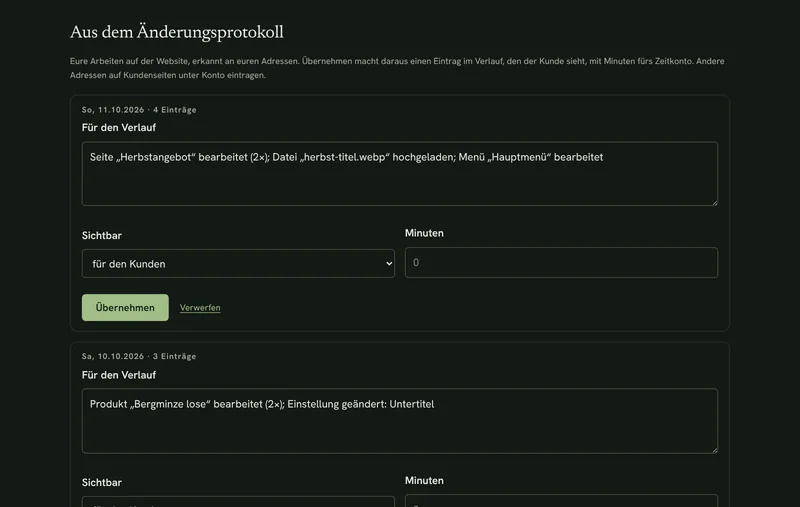Image resolution: width=800 pixels, height=507 pixels.
Task: Click the Übernehmen button
Action: click(125, 308)
